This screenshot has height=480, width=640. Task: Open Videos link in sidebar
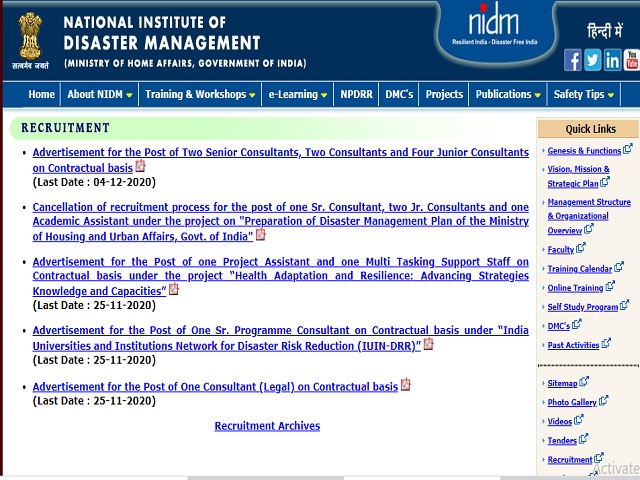pyautogui.click(x=560, y=421)
